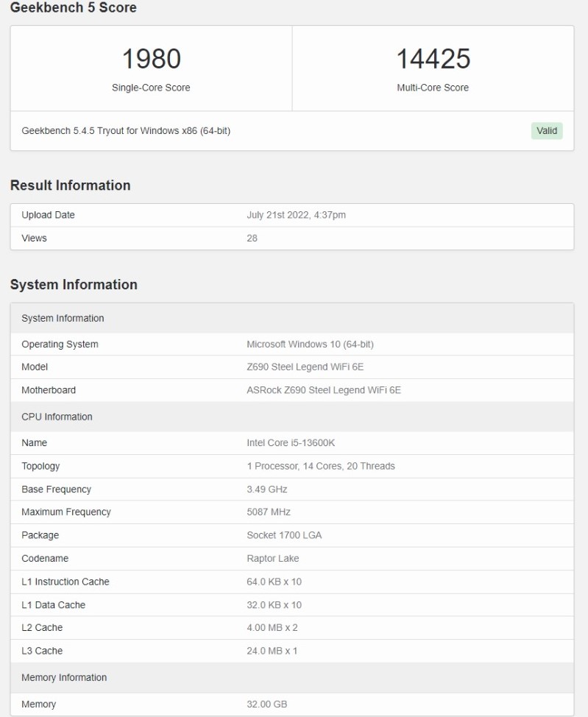Click the Socket 1700 LGA package value
Viewport: 588px width, 717px height.
point(283,535)
